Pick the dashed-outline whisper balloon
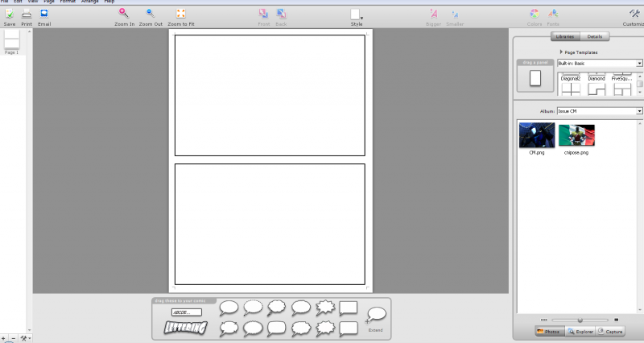Viewport: 644px width, 343px height. coord(253,308)
